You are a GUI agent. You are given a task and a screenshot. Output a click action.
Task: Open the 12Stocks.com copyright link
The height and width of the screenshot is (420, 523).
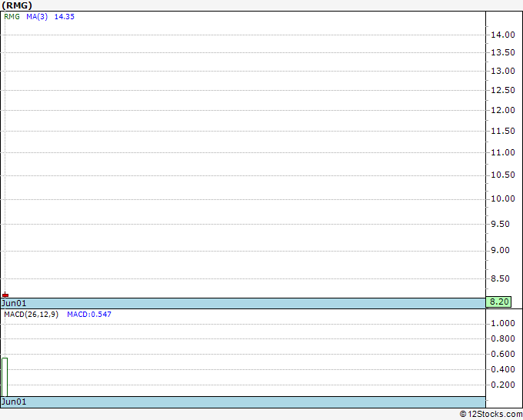[491, 414]
